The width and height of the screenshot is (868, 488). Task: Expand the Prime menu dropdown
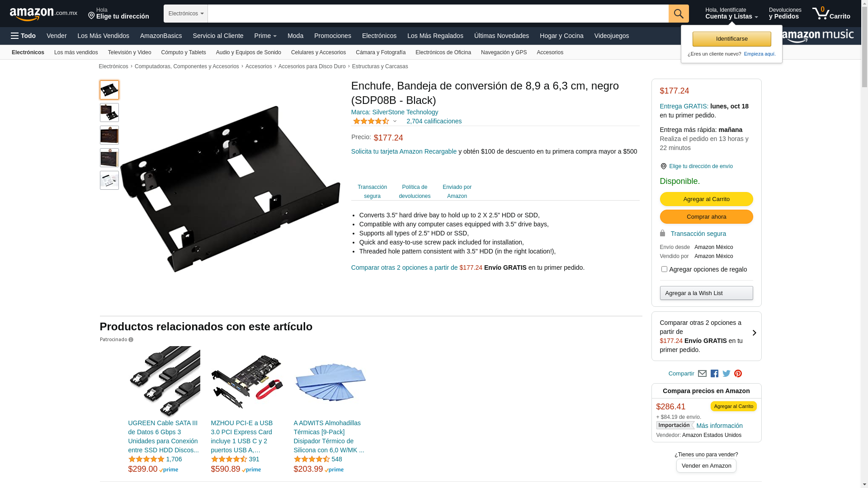click(265, 36)
